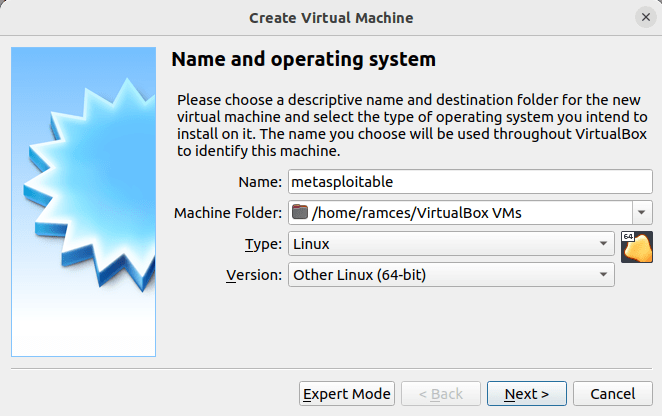Viewport: 662px width, 416px height.
Task: Open the Machine Folder dropdown arrow
Action: pyautogui.click(x=642, y=212)
